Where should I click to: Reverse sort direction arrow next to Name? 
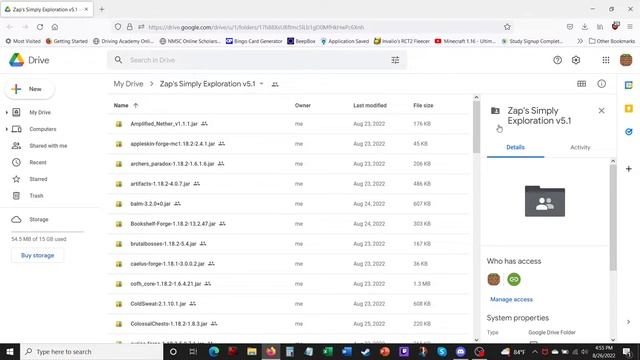[x=136, y=105]
